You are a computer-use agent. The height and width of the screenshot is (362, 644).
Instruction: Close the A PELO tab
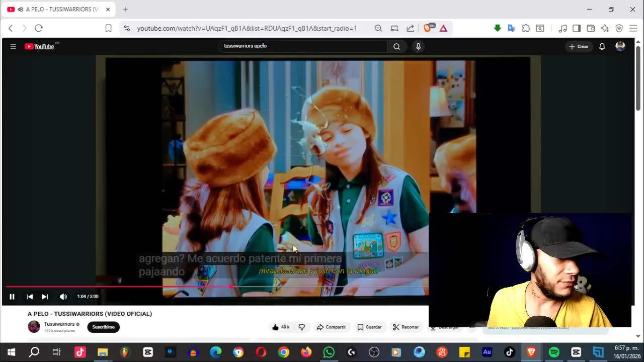(x=108, y=9)
